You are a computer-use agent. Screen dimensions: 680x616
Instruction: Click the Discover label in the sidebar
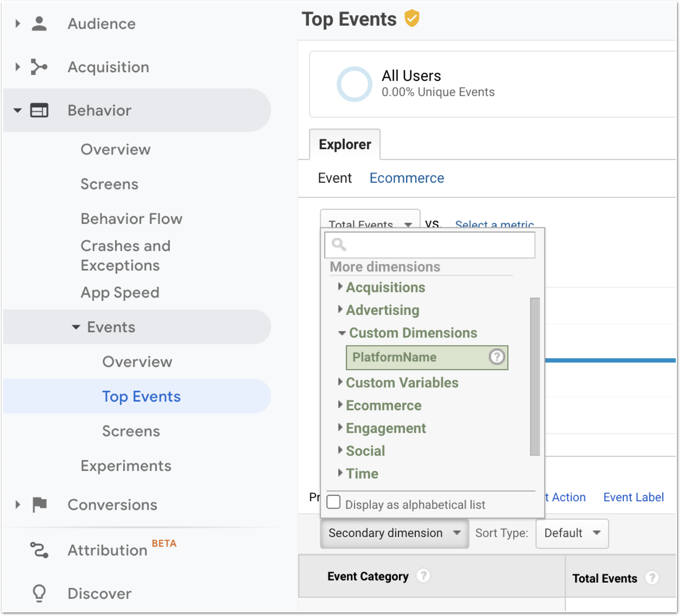click(99, 593)
